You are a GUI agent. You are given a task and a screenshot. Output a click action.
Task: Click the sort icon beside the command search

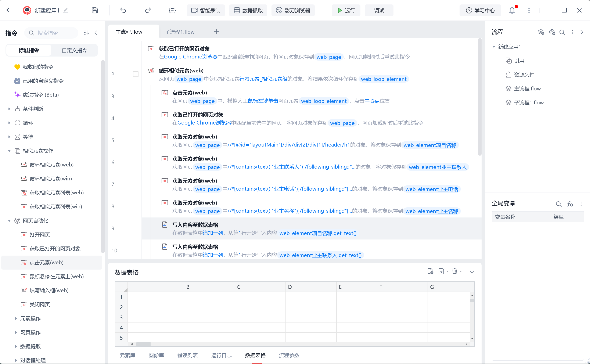coord(86,33)
